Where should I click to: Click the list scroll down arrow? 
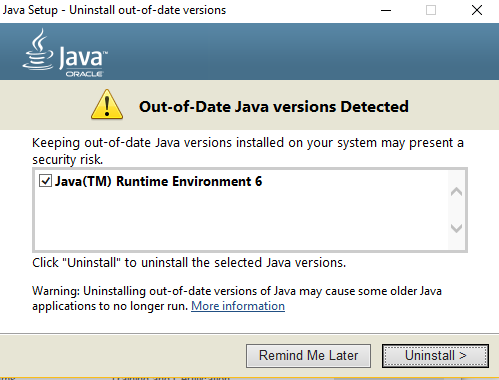click(x=456, y=228)
